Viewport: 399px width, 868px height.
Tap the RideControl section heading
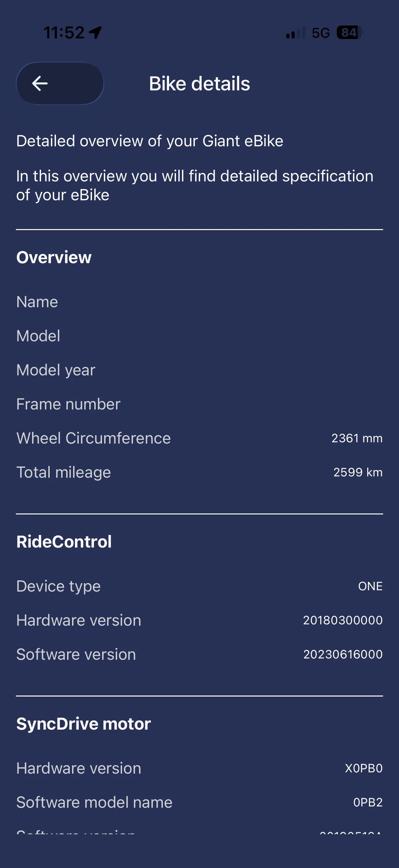[64, 542]
